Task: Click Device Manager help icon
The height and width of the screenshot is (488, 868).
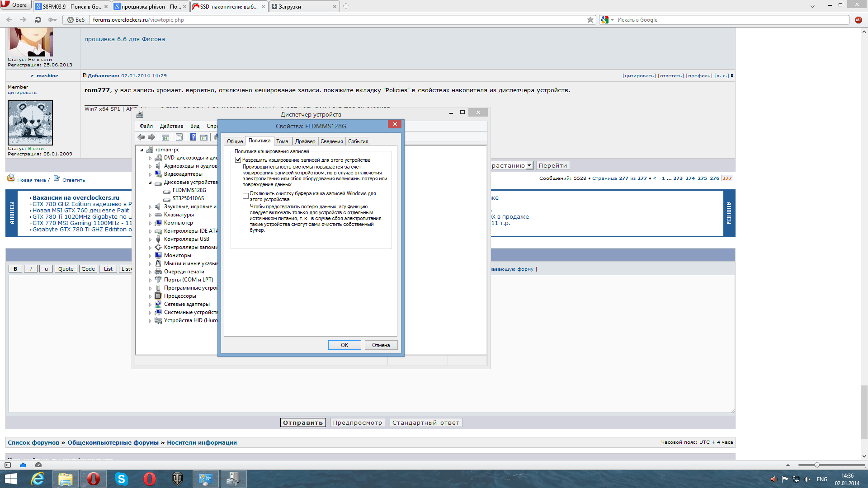Action: (x=193, y=137)
